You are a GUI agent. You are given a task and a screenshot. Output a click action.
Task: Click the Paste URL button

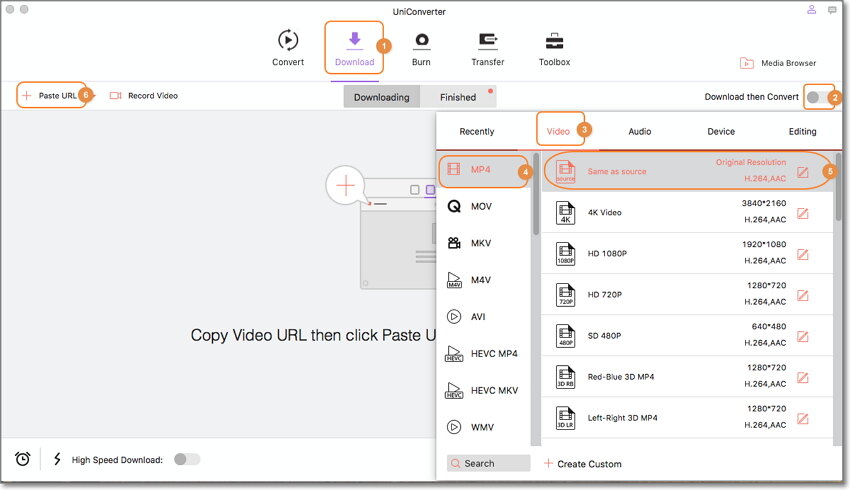[x=49, y=95]
